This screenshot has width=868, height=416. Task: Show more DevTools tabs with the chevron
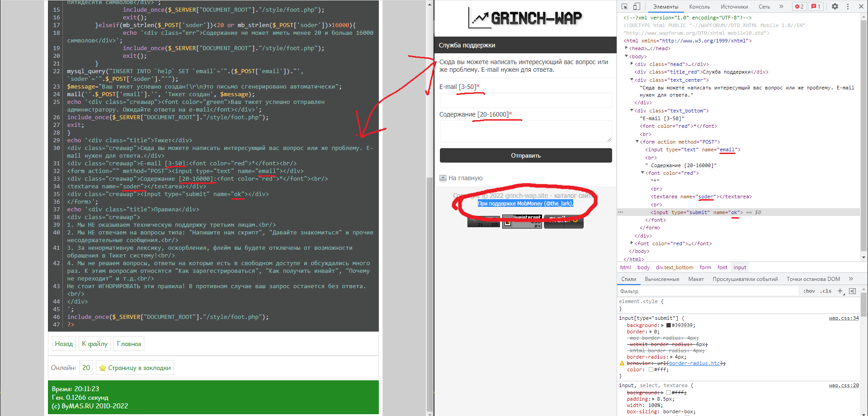[x=781, y=6]
